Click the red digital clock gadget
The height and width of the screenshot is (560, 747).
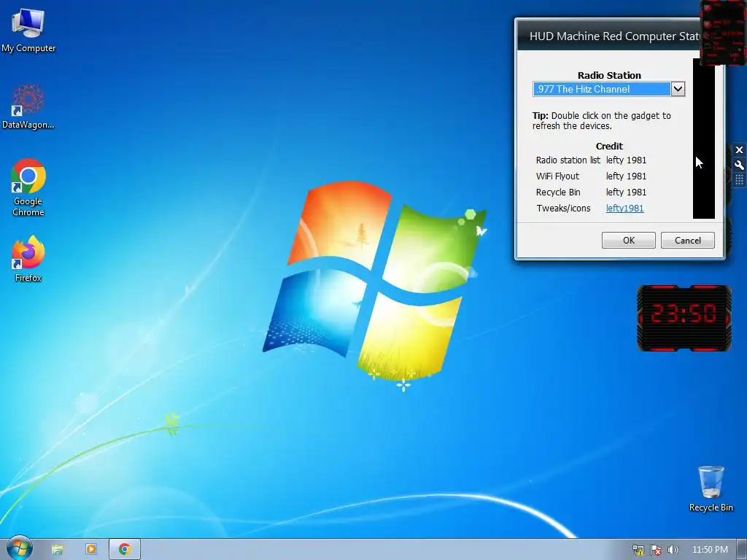[684, 318]
